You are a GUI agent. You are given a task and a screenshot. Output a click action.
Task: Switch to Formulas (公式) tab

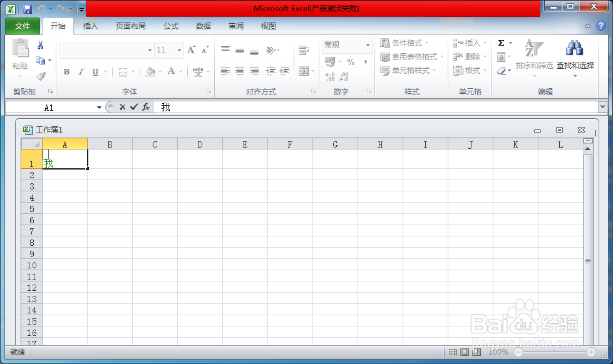(171, 26)
